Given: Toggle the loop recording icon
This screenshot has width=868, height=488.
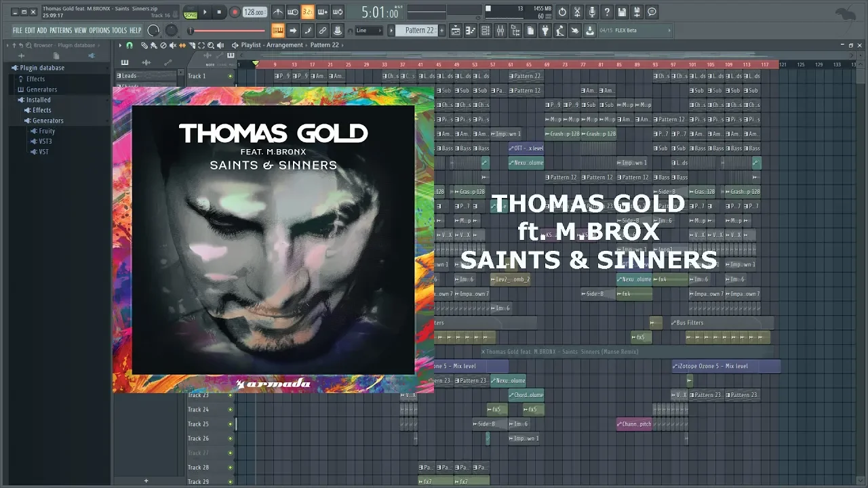Looking at the screenshot, I should tap(337, 12).
